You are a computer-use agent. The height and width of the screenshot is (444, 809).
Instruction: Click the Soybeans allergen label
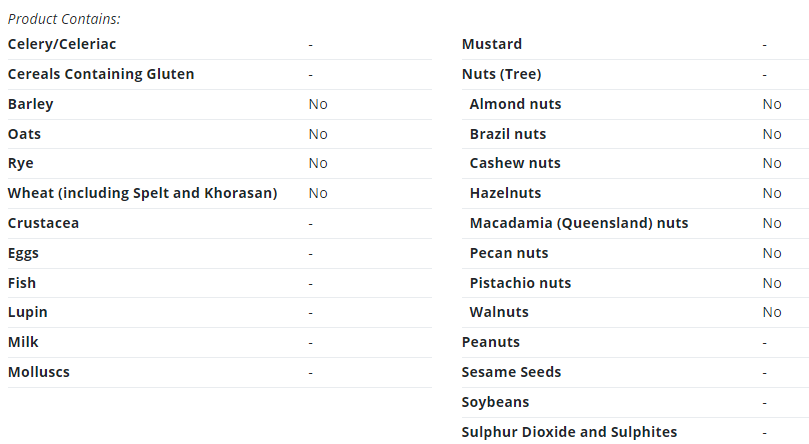coord(495,402)
